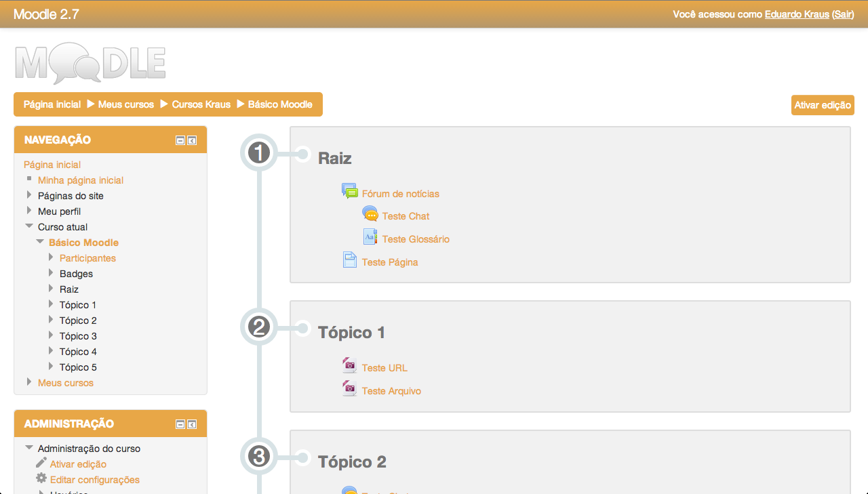The height and width of the screenshot is (494, 868).
Task: Click the Sair logout link
Action: 843,14
